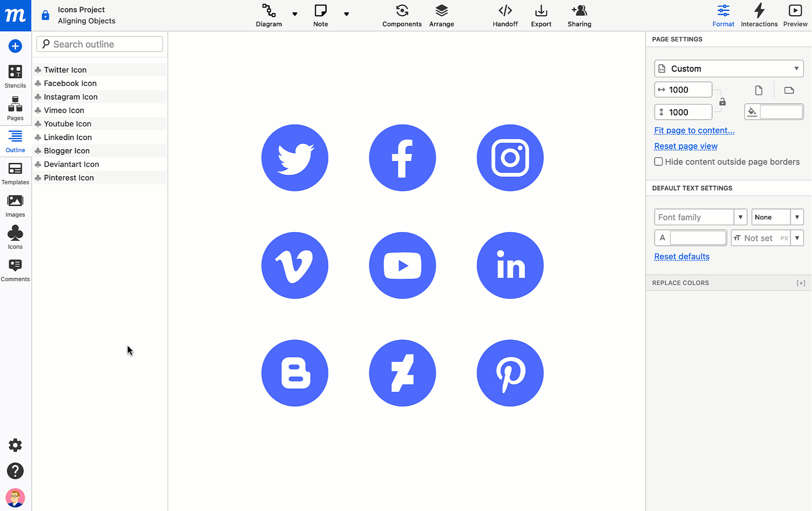This screenshot has height=511, width=812.
Task: Open the Comments panel
Action: click(15, 269)
